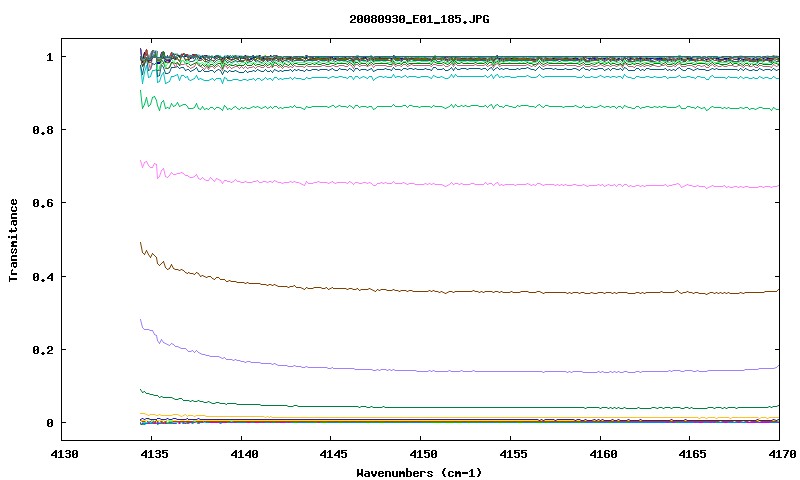Screen dimensions: 800x480
Task: Click the y-axis tick label 1
Action: (49, 57)
